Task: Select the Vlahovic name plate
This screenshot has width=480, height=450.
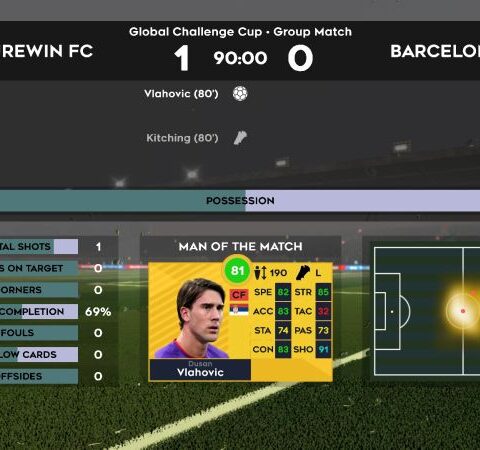Action: 200,369
